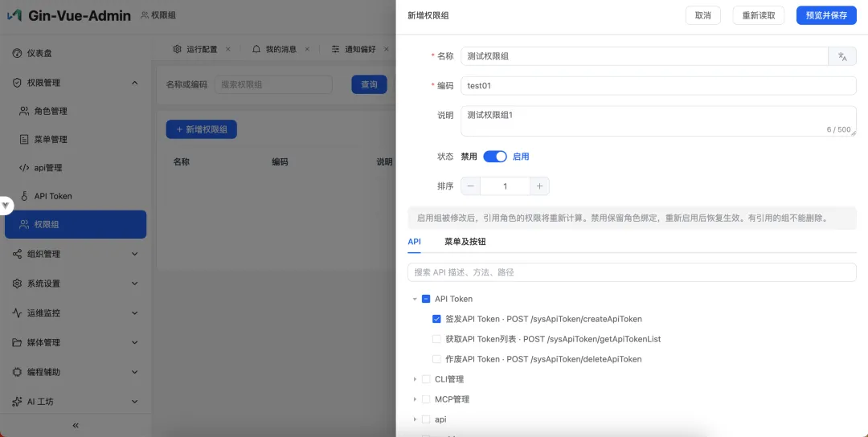Click the bell icon on the 我的消息 tab

256,49
